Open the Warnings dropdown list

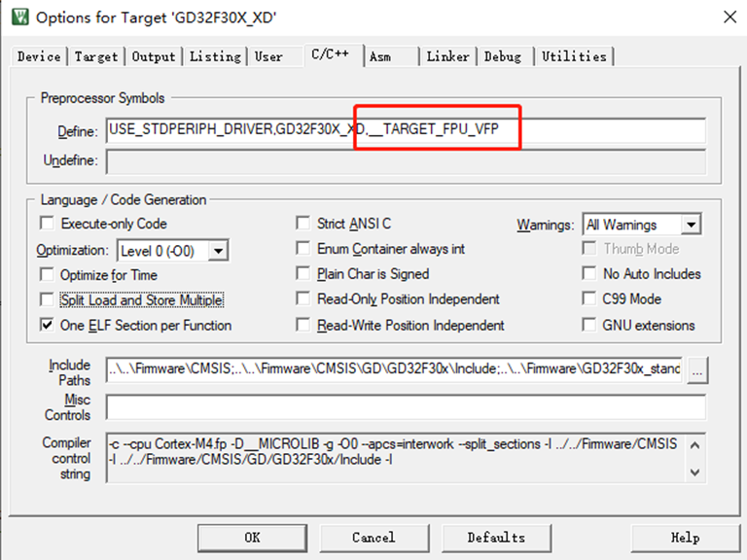point(692,225)
